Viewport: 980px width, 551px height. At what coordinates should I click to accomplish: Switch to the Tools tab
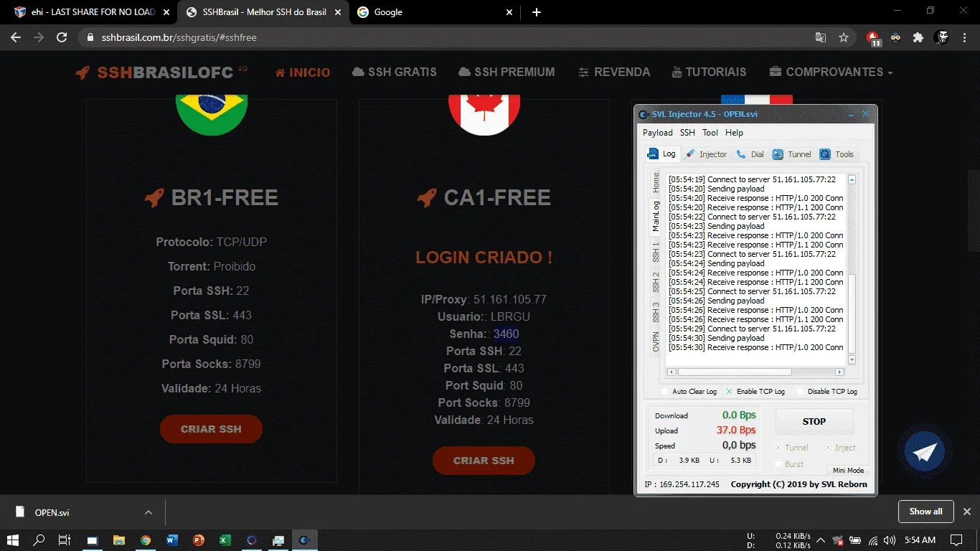click(837, 154)
